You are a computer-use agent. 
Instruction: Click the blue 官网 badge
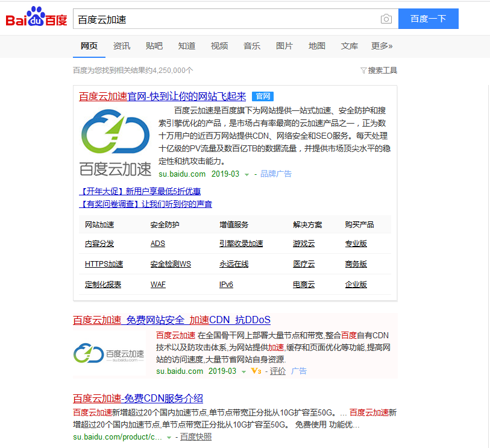(x=263, y=96)
